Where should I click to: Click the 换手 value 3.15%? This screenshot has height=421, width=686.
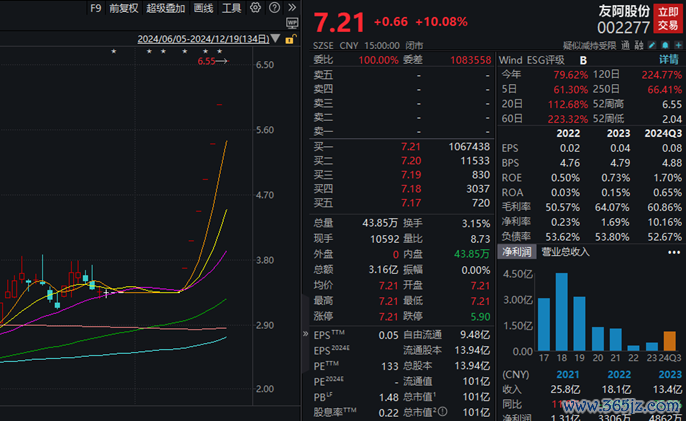[476, 224]
